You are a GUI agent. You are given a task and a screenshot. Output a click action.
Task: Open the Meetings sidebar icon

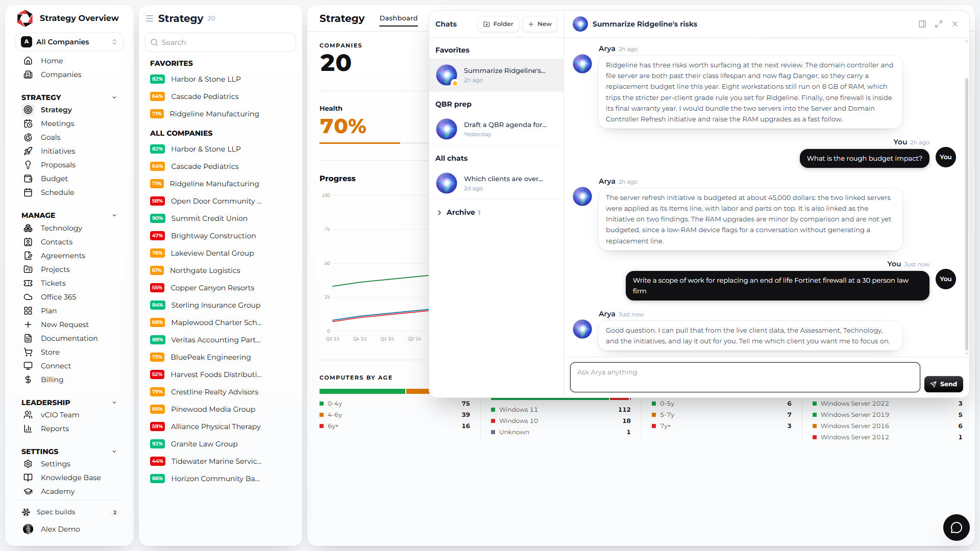point(28,123)
